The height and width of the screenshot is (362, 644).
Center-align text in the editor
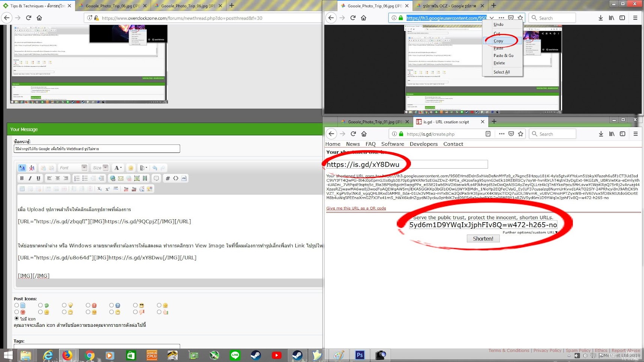point(57,178)
